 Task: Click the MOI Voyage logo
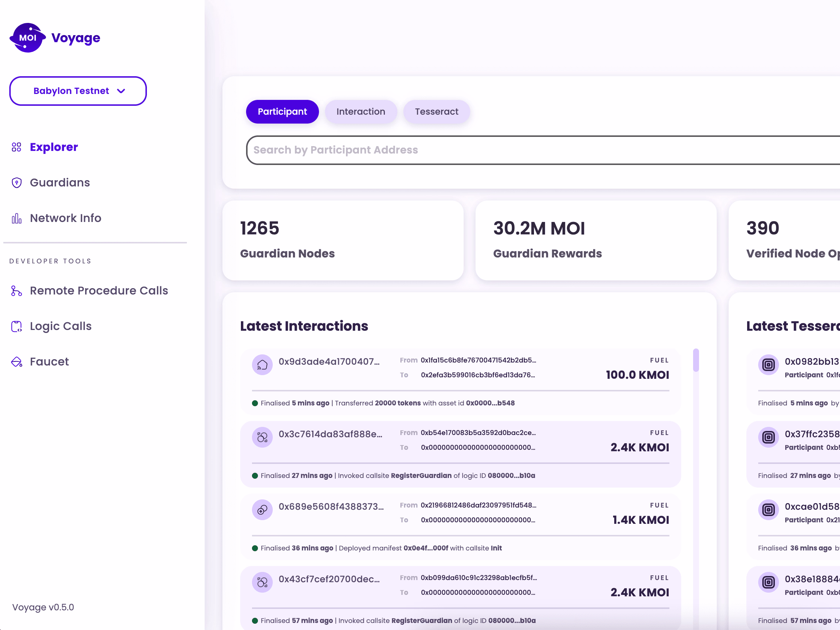coord(55,38)
